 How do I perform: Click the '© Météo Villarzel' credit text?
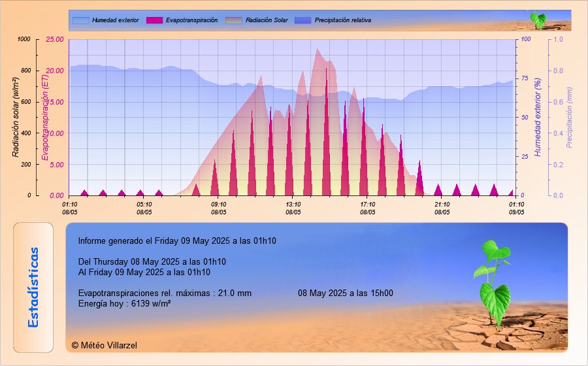pyautogui.click(x=105, y=345)
